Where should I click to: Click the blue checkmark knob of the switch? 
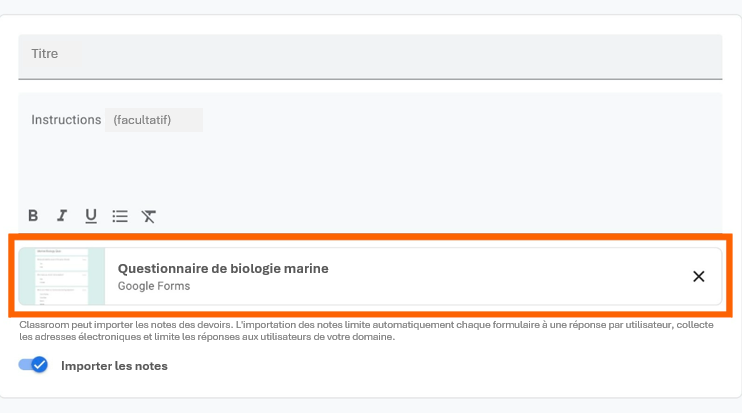pos(40,365)
